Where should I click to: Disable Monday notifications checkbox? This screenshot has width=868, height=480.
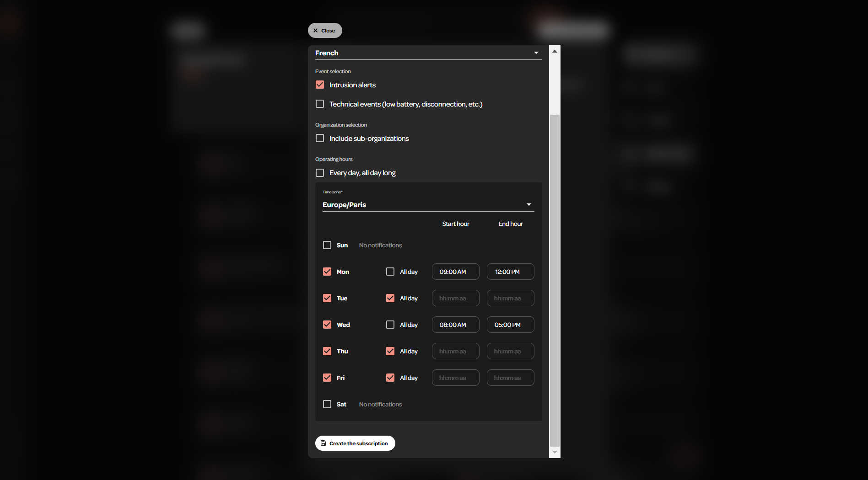click(327, 272)
